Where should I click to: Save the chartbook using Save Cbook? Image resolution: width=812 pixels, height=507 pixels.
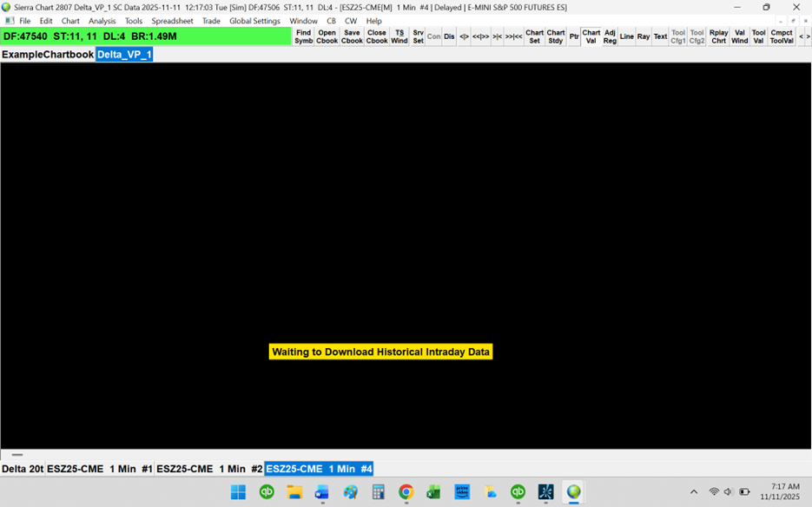(352, 36)
